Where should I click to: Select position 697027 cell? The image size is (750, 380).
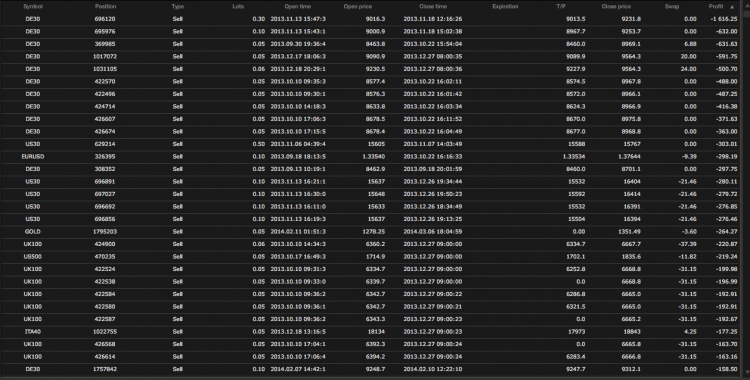105,194
